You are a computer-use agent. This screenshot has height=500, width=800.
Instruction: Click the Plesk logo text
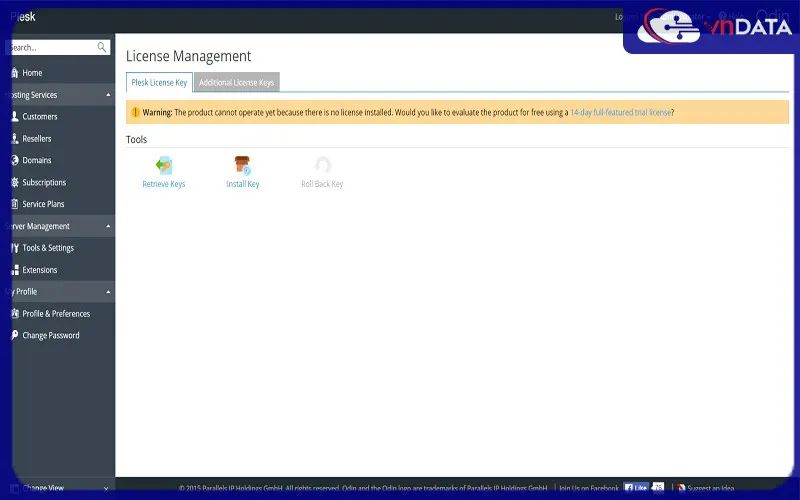[23, 17]
